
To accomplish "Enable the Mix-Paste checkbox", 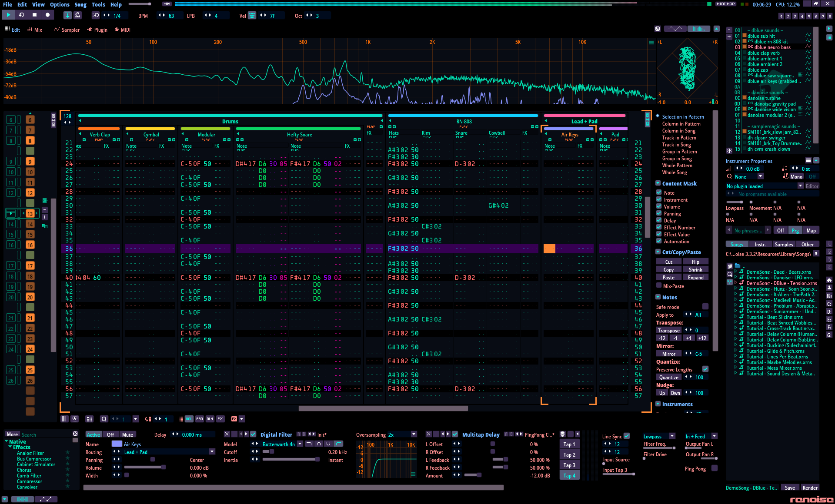I will (x=659, y=285).
